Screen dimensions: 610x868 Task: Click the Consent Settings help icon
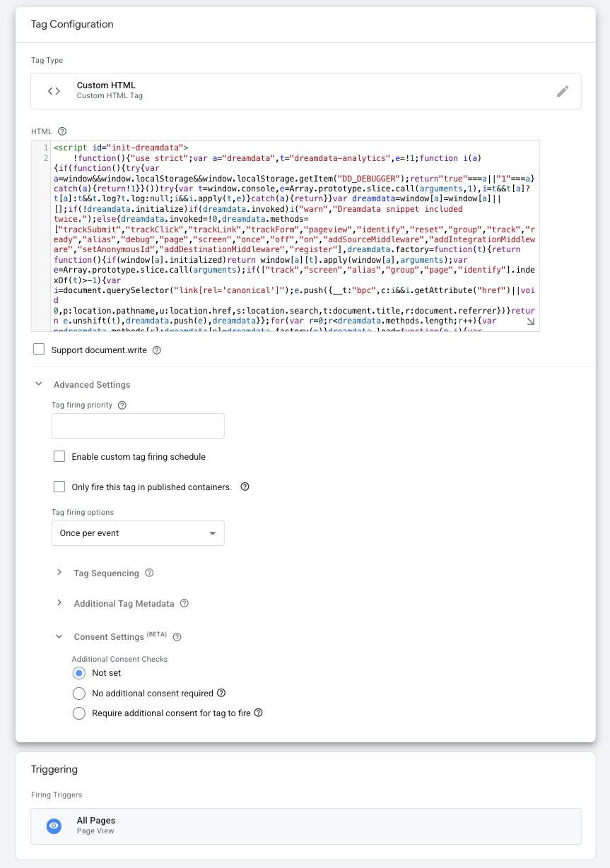click(x=177, y=636)
